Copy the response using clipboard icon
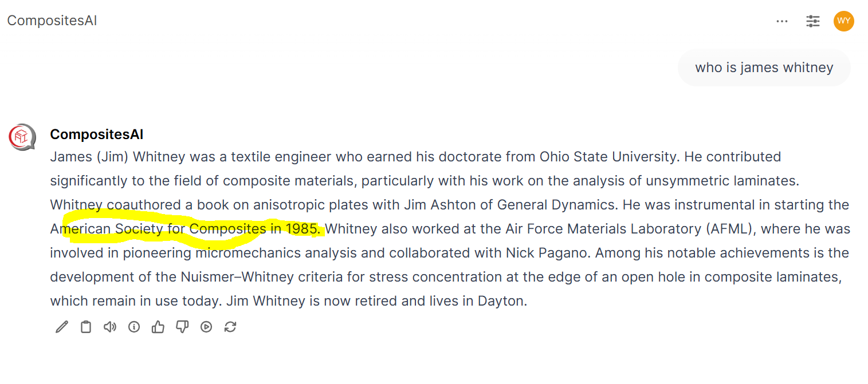The width and height of the screenshot is (868, 384). [x=86, y=327]
